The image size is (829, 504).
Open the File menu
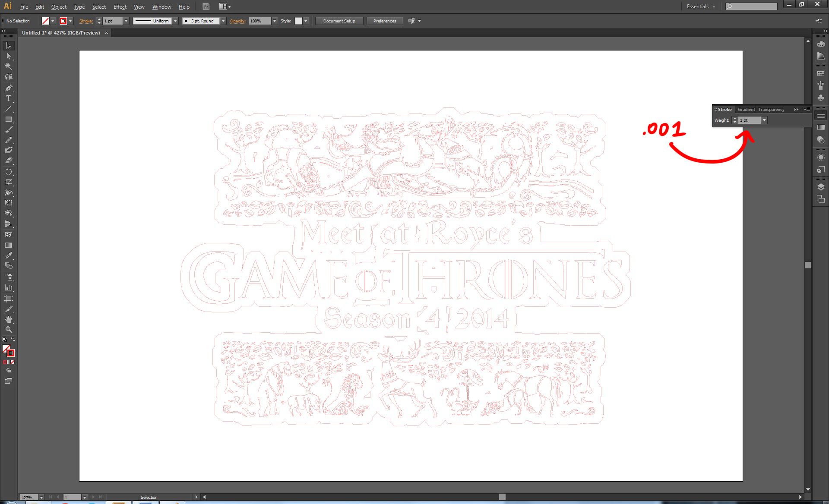(x=24, y=7)
